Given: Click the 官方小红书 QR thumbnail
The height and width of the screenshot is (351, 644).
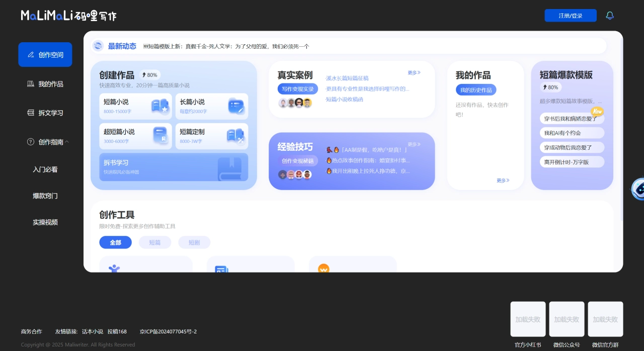Looking at the screenshot, I should point(528,319).
